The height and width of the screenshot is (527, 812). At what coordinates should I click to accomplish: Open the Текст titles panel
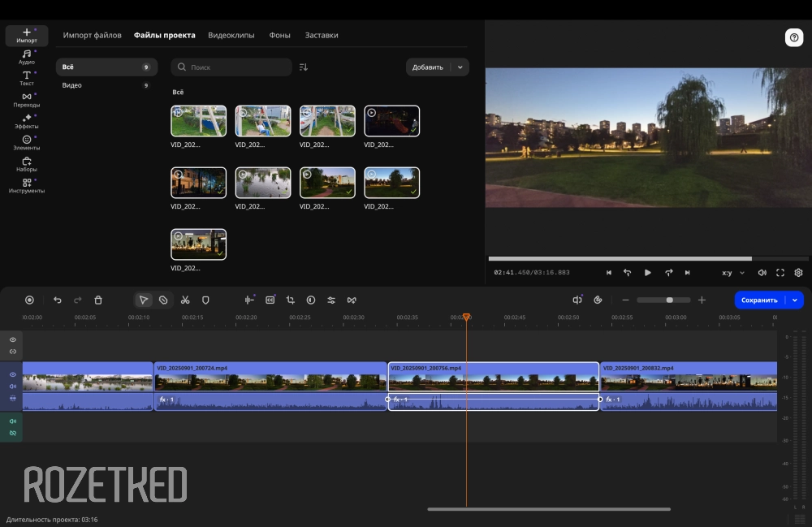click(26, 78)
